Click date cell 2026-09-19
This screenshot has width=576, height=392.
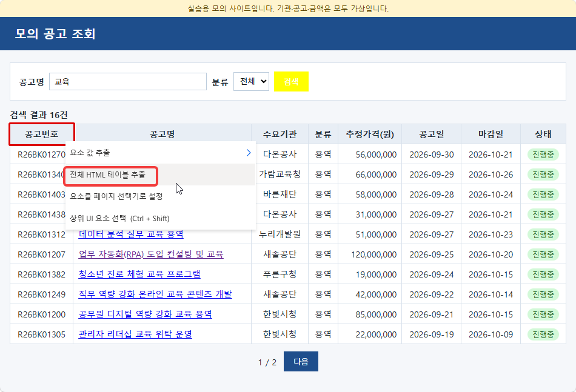pyautogui.click(x=431, y=334)
